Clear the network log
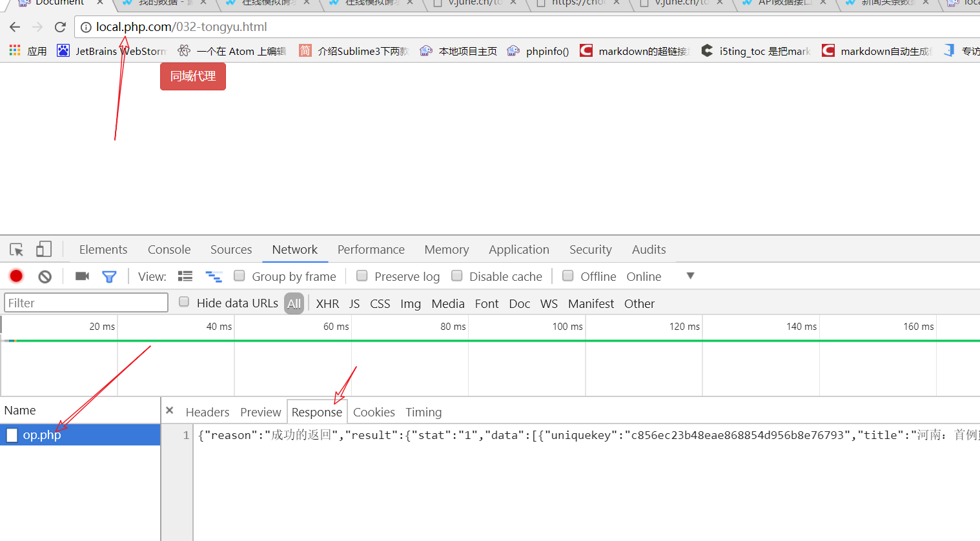The height and width of the screenshot is (541, 980). (45, 276)
